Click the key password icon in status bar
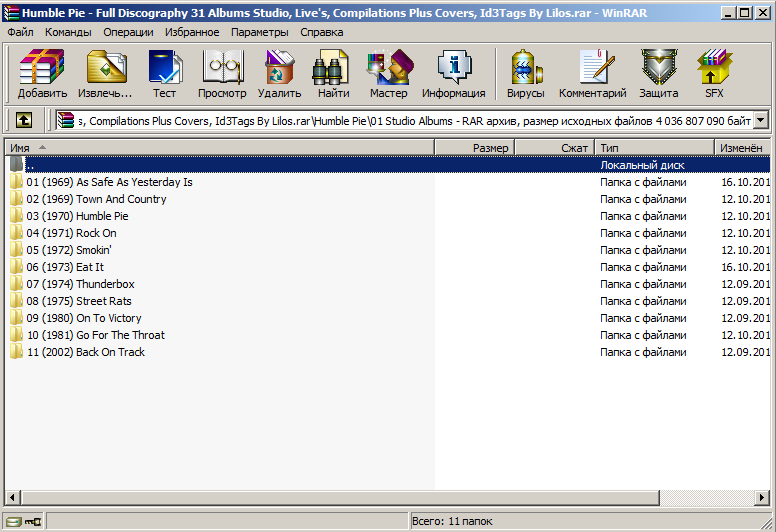This screenshot has width=776, height=532. pyautogui.click(x=33, y=521)
